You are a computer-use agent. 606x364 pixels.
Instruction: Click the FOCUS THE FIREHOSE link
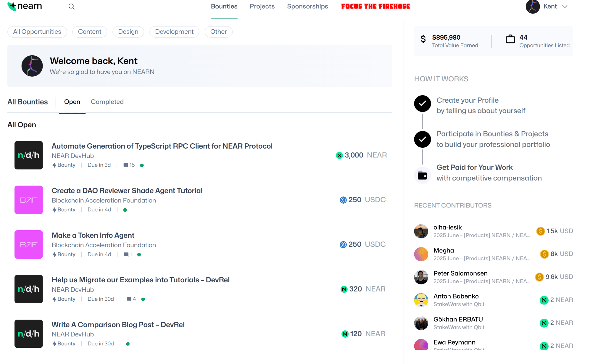(x=375, y=7)
